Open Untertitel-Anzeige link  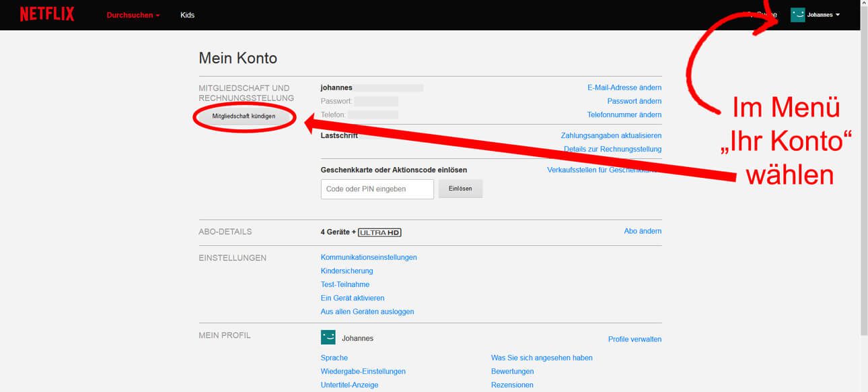point(349,385)
